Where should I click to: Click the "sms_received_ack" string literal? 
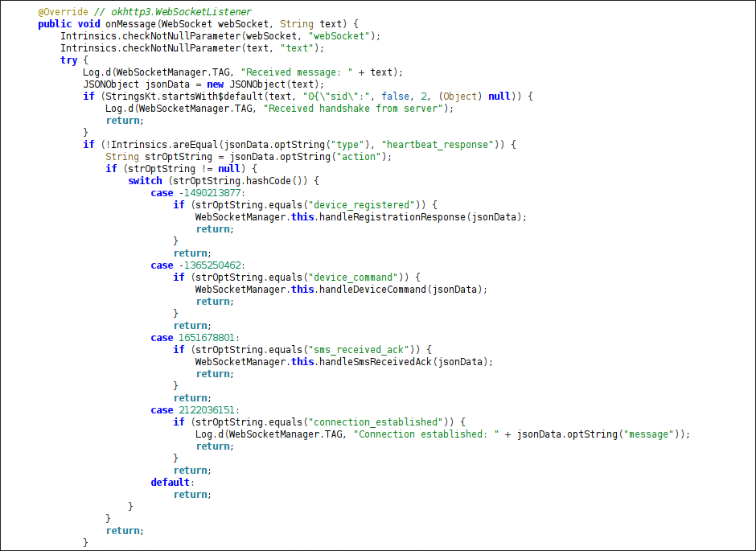point(357,350)
